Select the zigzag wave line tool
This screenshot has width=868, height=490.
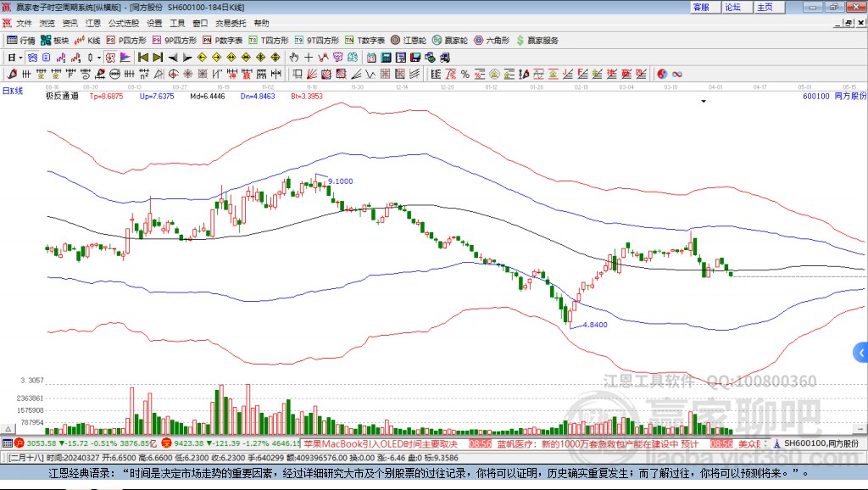click(x=370, y=75)
